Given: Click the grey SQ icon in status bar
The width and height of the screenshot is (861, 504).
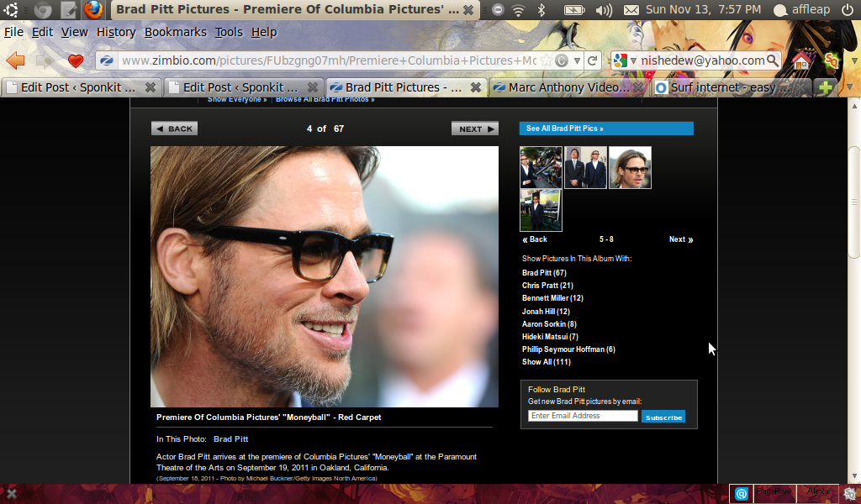Looking at the screenshot, I should click(x=849, y=494).
